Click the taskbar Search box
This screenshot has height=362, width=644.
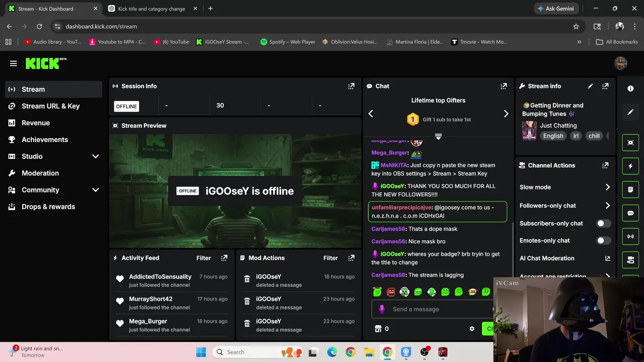pyautogui.click(x=257, y=352)
